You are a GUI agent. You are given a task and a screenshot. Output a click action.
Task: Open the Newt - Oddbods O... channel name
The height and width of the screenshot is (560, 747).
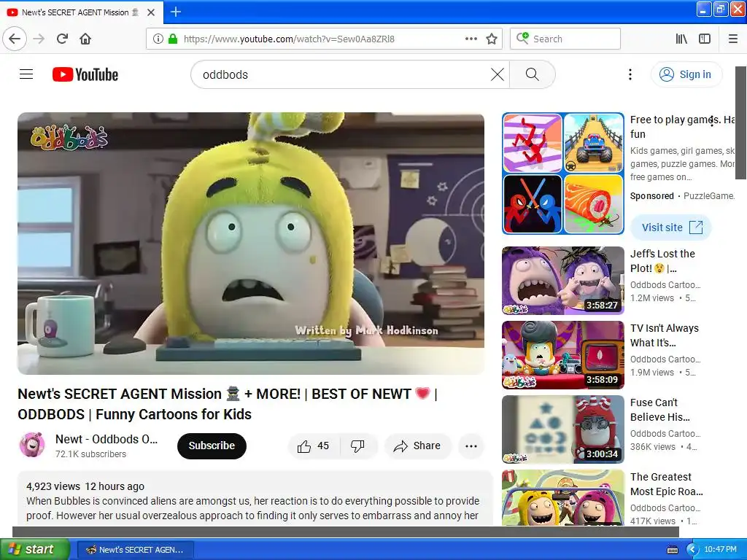coord(107,439)
